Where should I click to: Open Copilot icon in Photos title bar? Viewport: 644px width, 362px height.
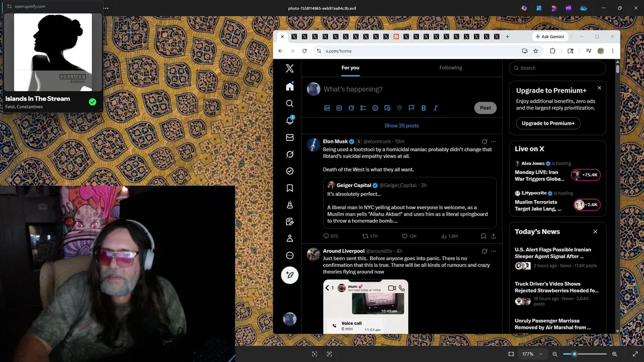click(524, 8)
